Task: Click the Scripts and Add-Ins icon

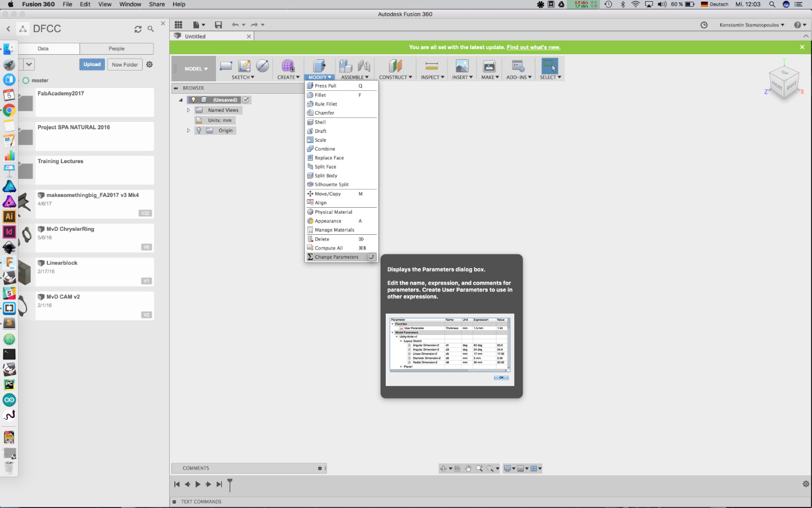Action: click(518, 66)
